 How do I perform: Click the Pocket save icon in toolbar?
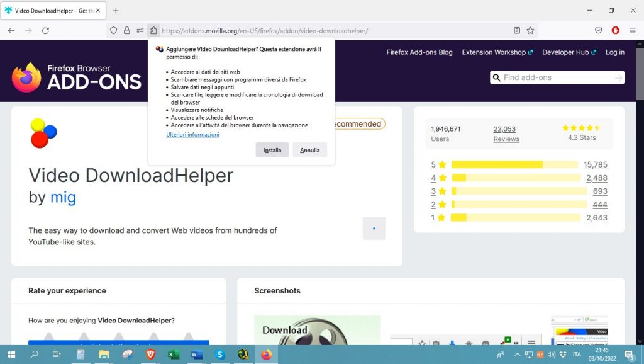599,30
